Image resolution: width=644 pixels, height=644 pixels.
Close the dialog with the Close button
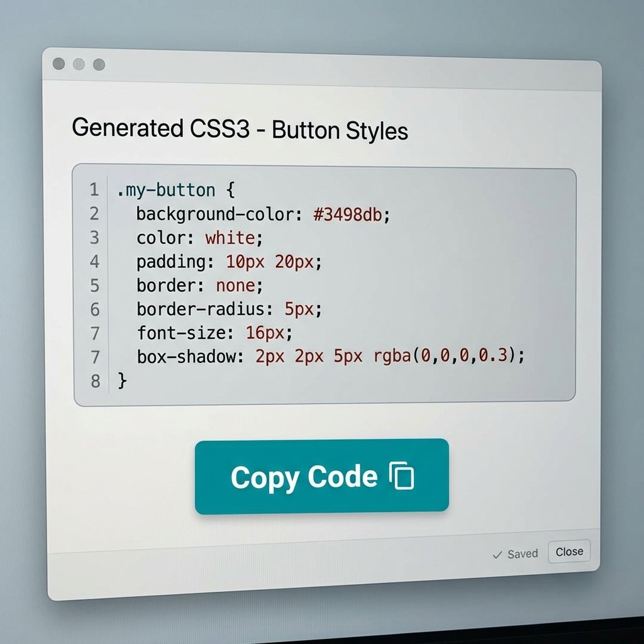pyautogui.click(x=569, y=552)
